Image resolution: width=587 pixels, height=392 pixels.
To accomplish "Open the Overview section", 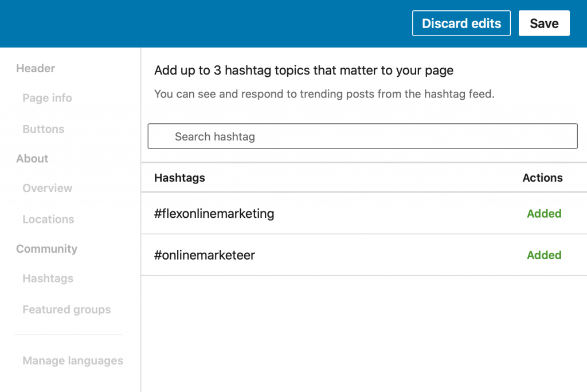I will (x=47, y=188).
